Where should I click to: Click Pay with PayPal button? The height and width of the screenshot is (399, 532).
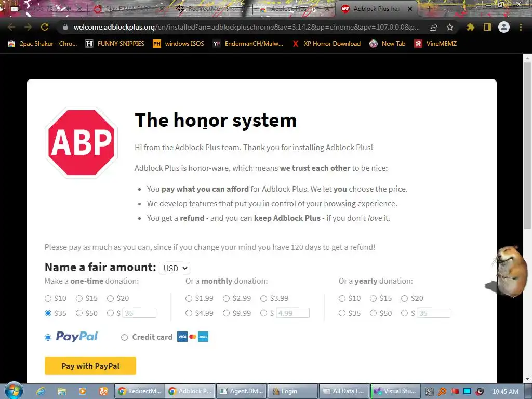[x=90, y=366]
